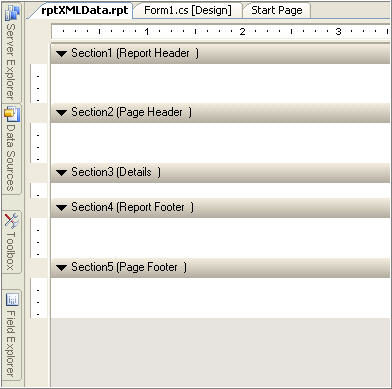The height and width of the screenshot is (389, 392).
Task: Select the Section3 (Details) label
Action: pyautogui.click(x=116, y=172)
